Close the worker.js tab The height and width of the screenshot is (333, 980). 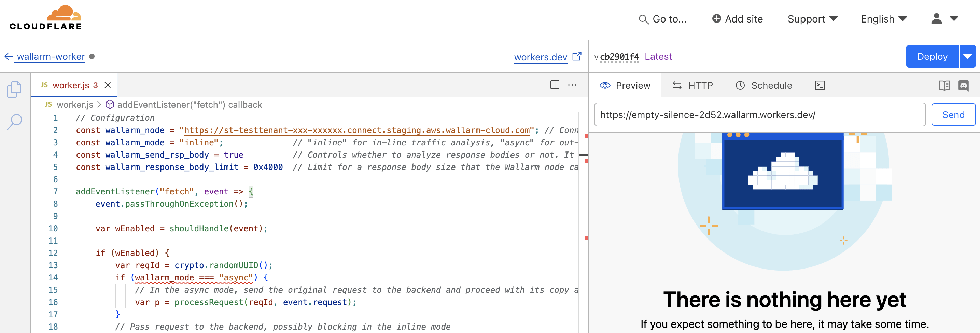click(x=107, y=85)
